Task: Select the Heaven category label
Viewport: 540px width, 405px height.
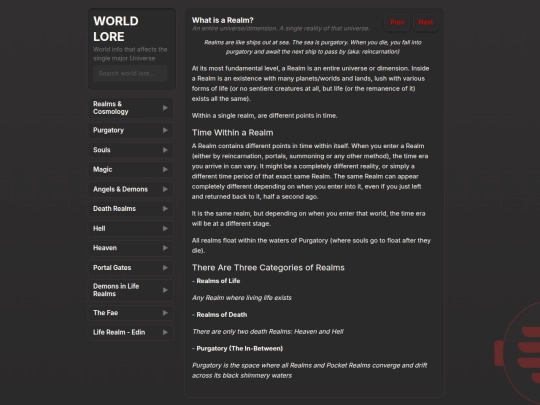Action: (x=105, y=248)
